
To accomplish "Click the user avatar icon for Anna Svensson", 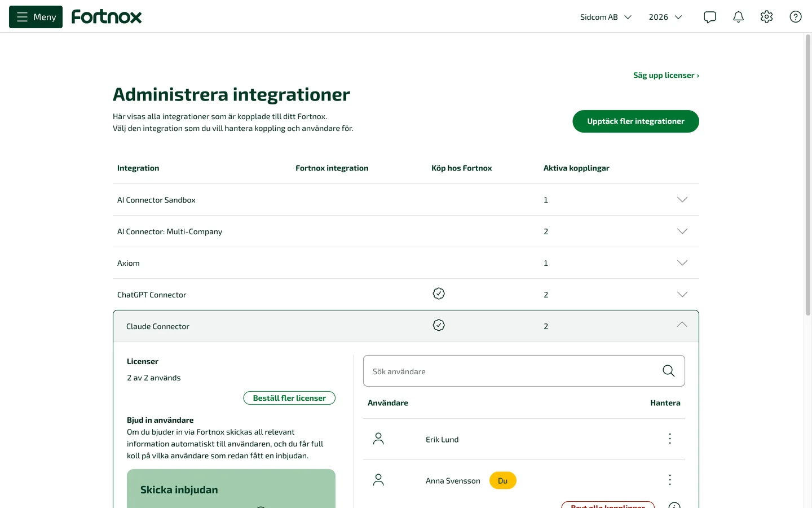I will coord(378,480).
